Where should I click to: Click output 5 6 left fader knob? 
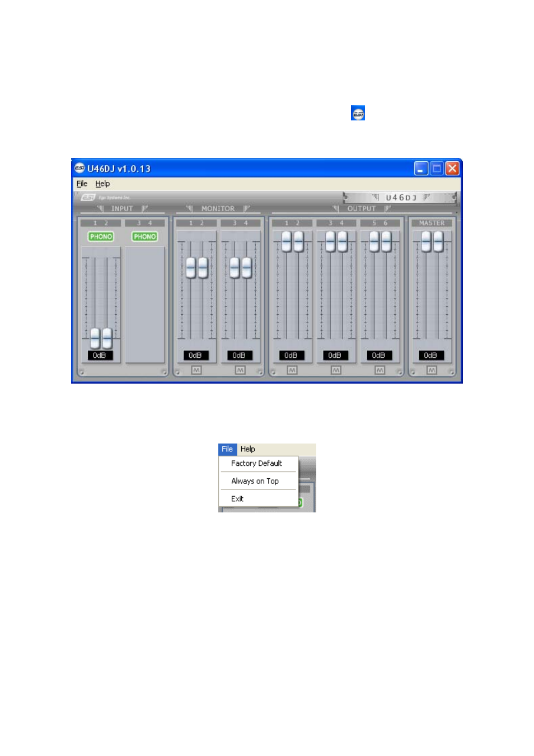point(374,241)
